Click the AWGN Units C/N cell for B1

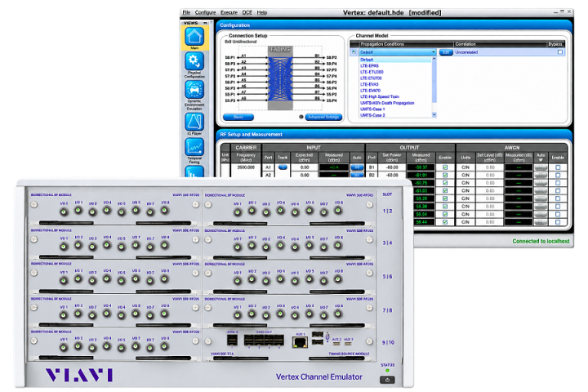(x=465, y=167)
